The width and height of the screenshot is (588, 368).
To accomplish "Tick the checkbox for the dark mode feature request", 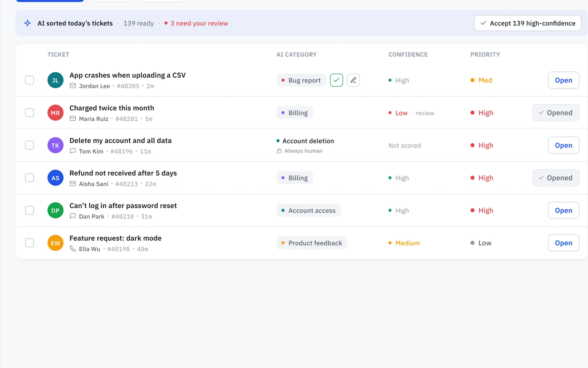I will point(29,243).
